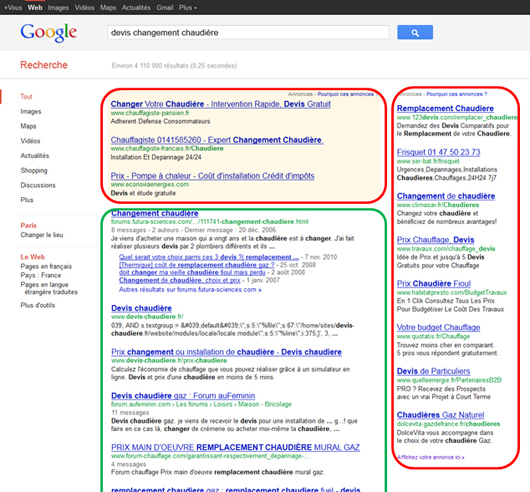
Task: Click the blue magnifier search button
Action: [x=415, y=32]
